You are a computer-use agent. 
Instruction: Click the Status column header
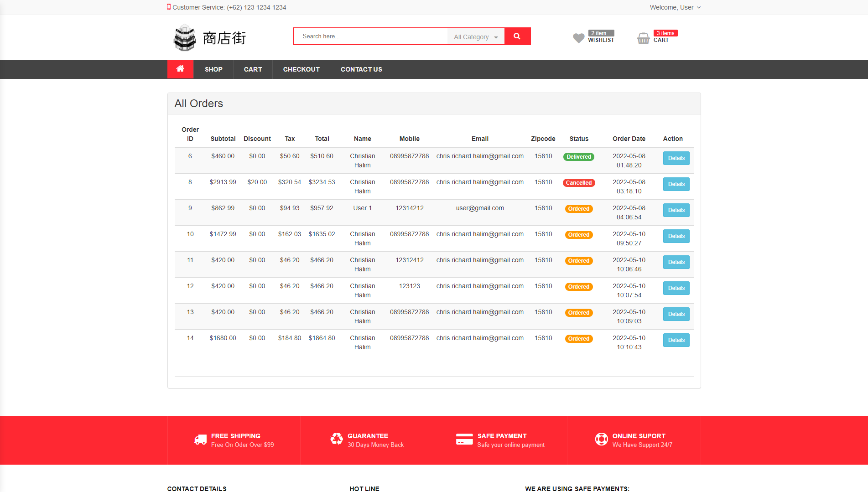coord(579,139)
